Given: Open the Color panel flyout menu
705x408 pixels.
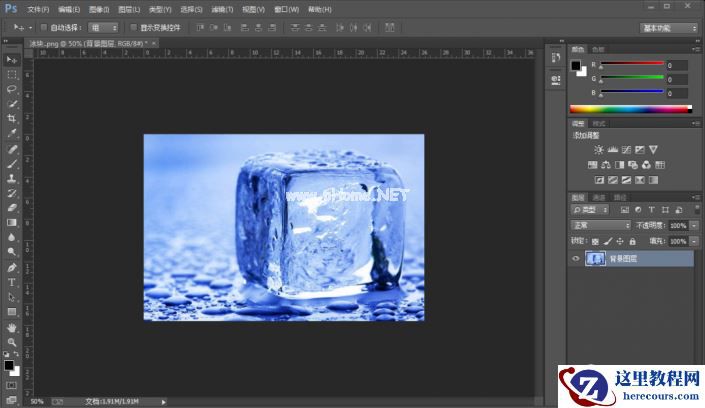Looking at the screenshot, I should coord(696,49).
